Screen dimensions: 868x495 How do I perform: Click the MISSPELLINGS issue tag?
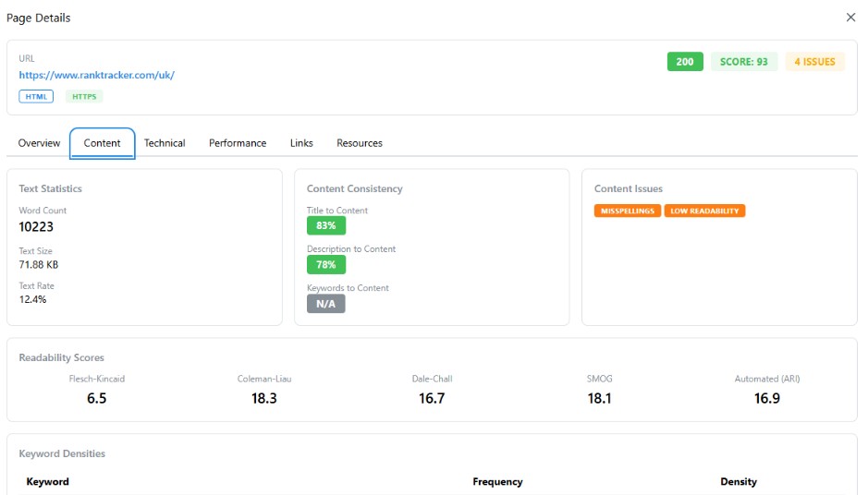[x=628, y=211]
